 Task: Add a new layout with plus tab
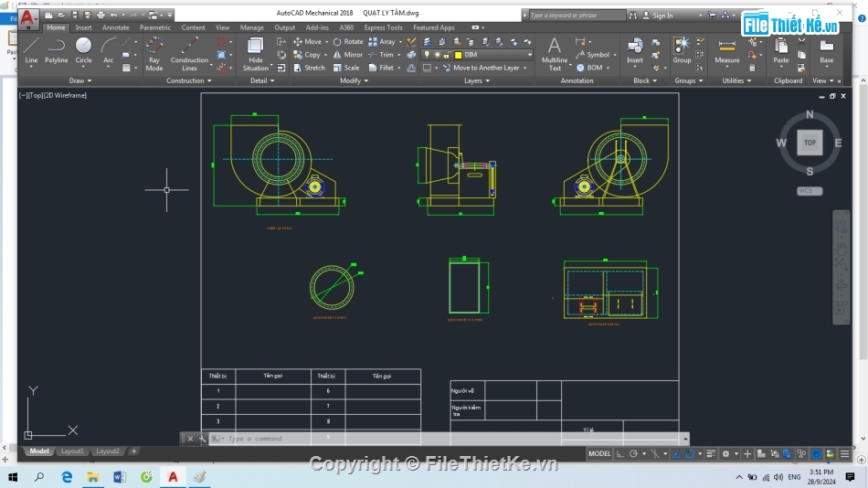pyautogui.click(x=133, y=451)
